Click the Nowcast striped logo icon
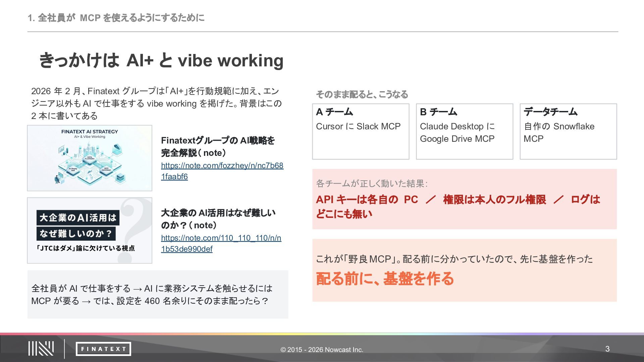Screen dimensions: 644x362 41,349
